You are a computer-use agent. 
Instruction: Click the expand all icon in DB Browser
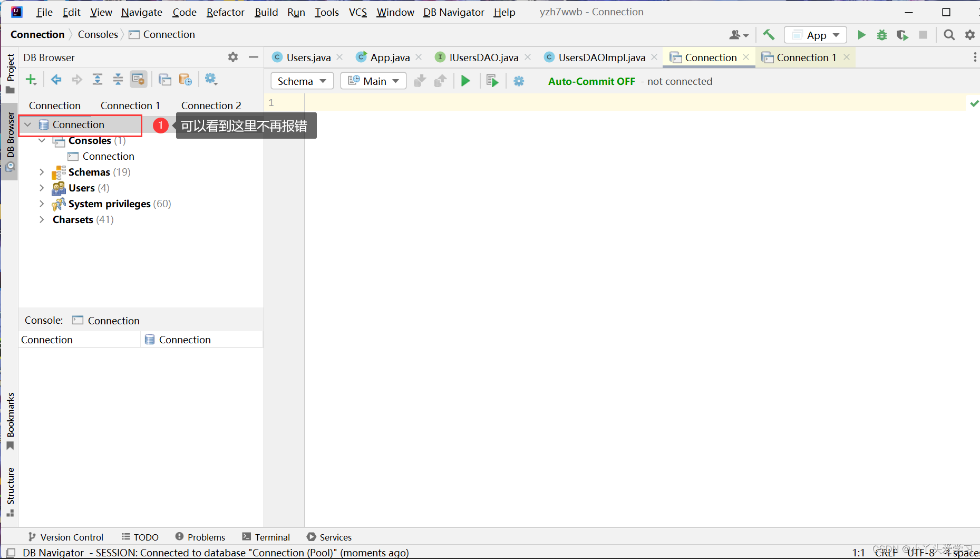98,80
